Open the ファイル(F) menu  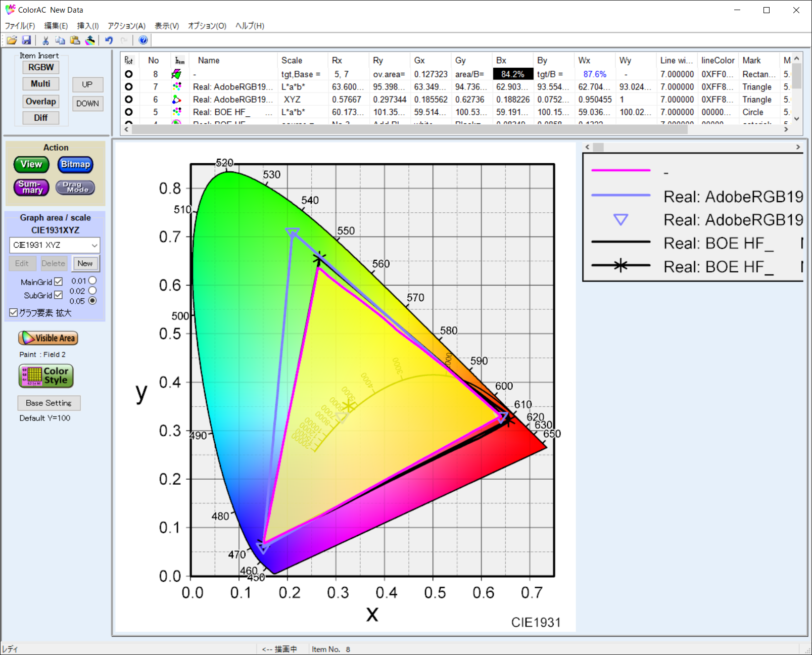tap(20, 26)
